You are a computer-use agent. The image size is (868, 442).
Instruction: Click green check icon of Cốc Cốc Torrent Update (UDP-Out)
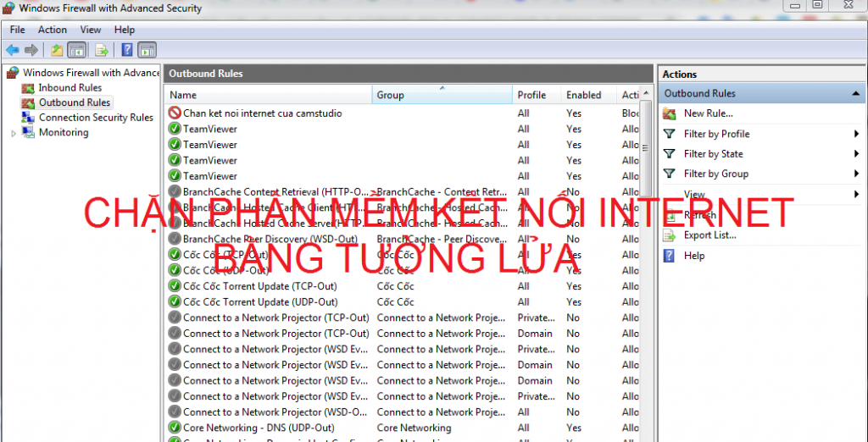click(175, 302)
